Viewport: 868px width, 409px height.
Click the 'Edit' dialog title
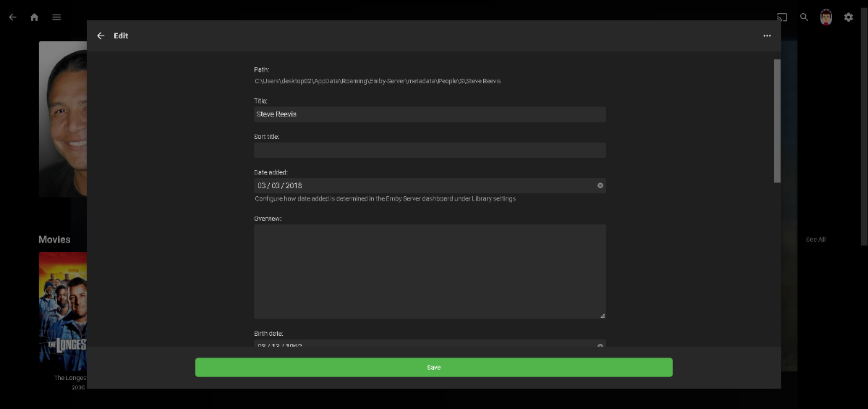(121, 35)
